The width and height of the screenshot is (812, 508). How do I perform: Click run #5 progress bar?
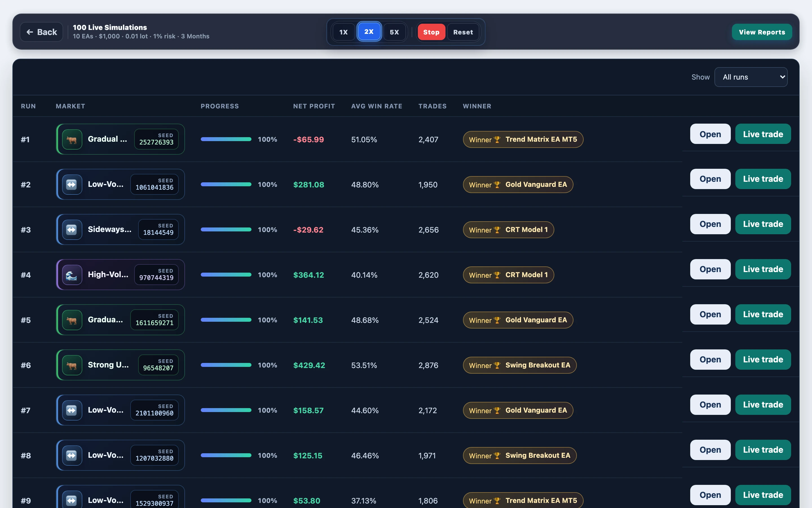(226, 320)
